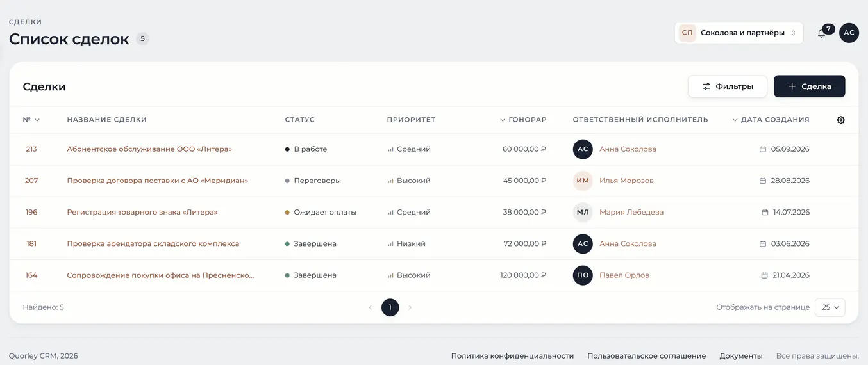Open deal number 207
This screenshot has width=868, height=365.
click(31, 181)
